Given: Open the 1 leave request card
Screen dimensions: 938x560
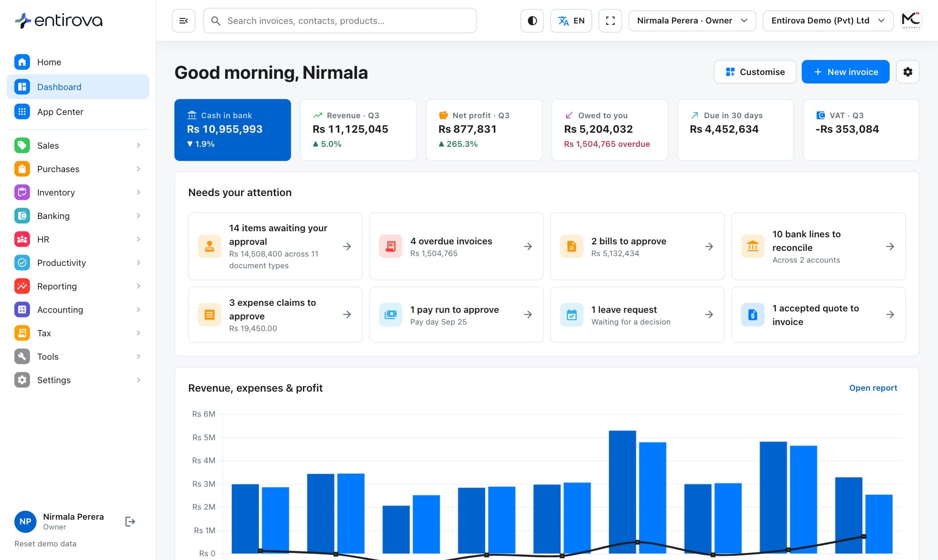Looking at the screenshot, I should tap(637, 315).
